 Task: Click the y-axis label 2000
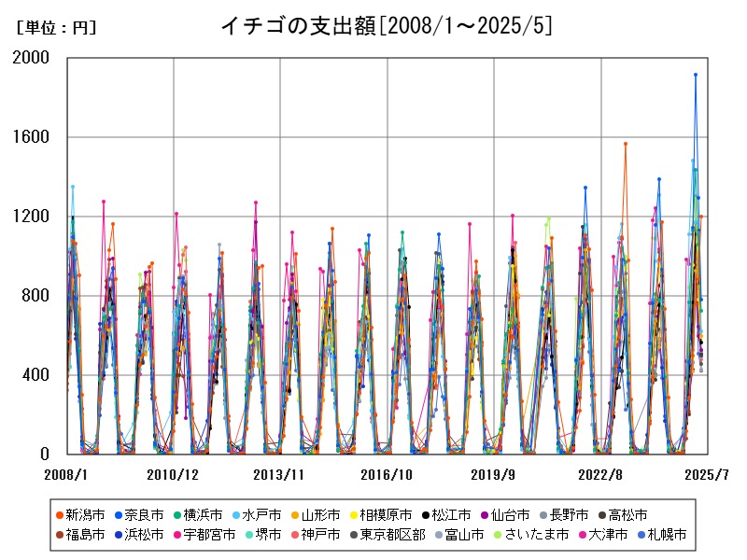coord(31,58)
